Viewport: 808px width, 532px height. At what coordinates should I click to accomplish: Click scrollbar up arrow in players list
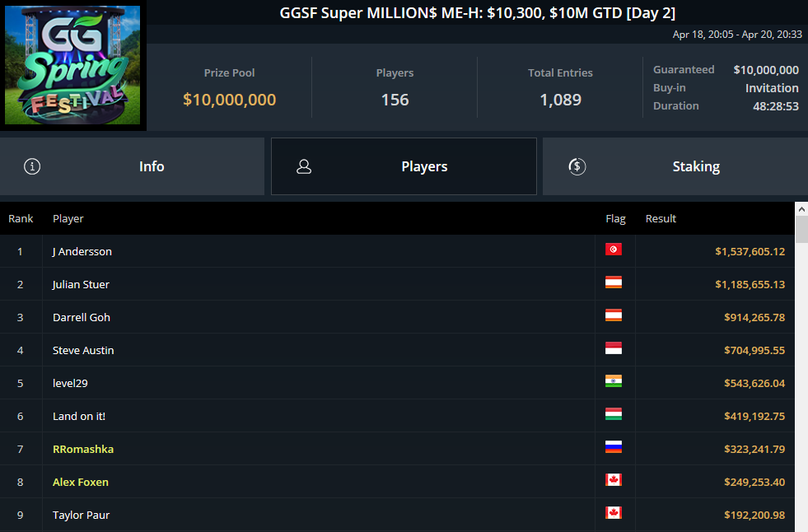[x=801, y=208]
